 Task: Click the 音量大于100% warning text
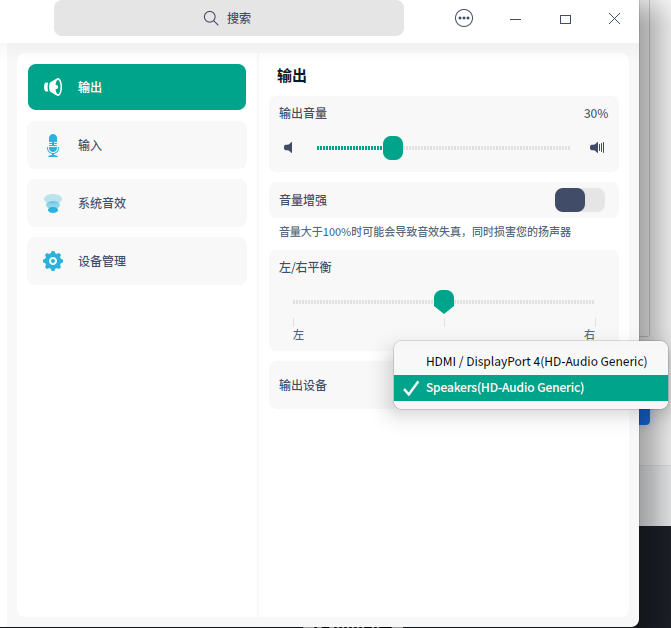click(x=425, y=232)
